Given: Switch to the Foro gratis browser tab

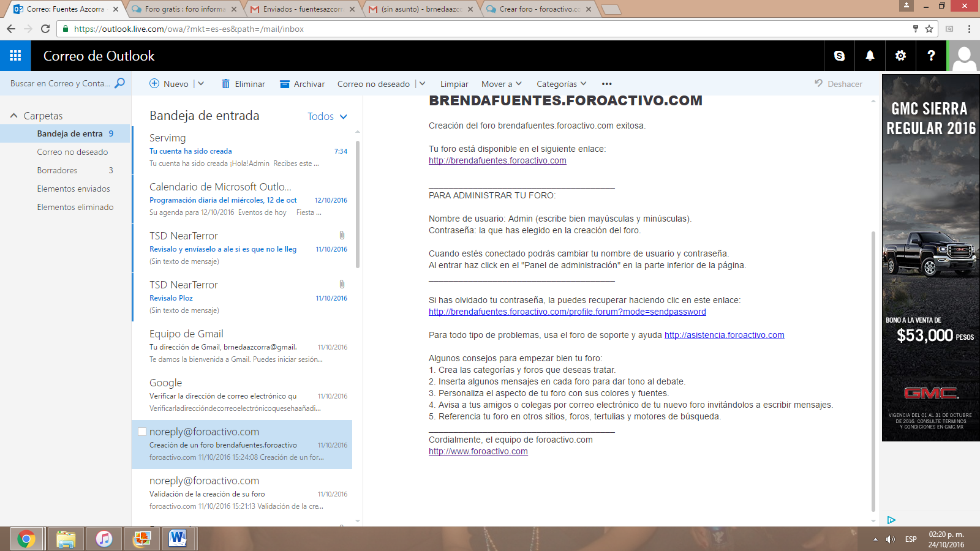Looking at the screenshot, I should click(184, 9).
